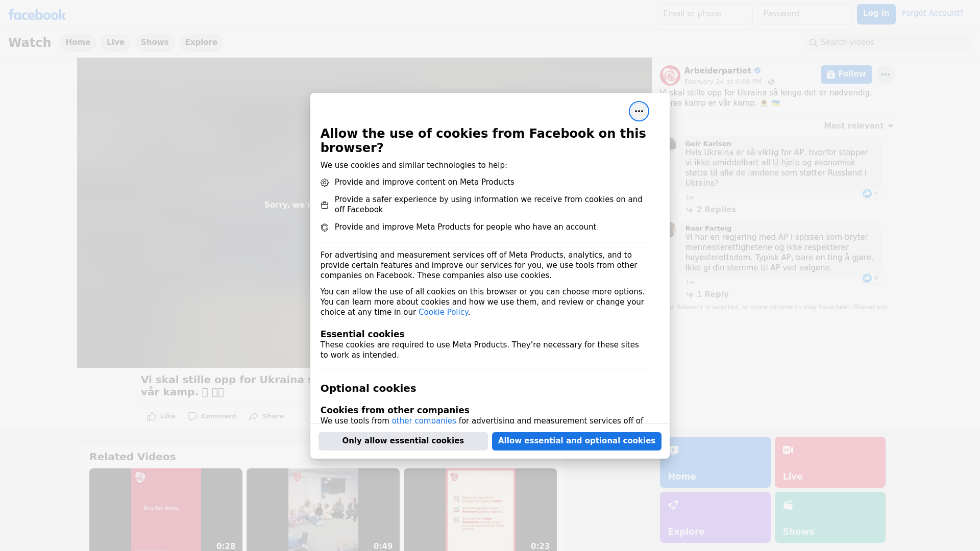Open the Arbeiderpartiet page name link
Viewport: 980px width, 551px height.
pyautogui.click(x=717, y=71)
